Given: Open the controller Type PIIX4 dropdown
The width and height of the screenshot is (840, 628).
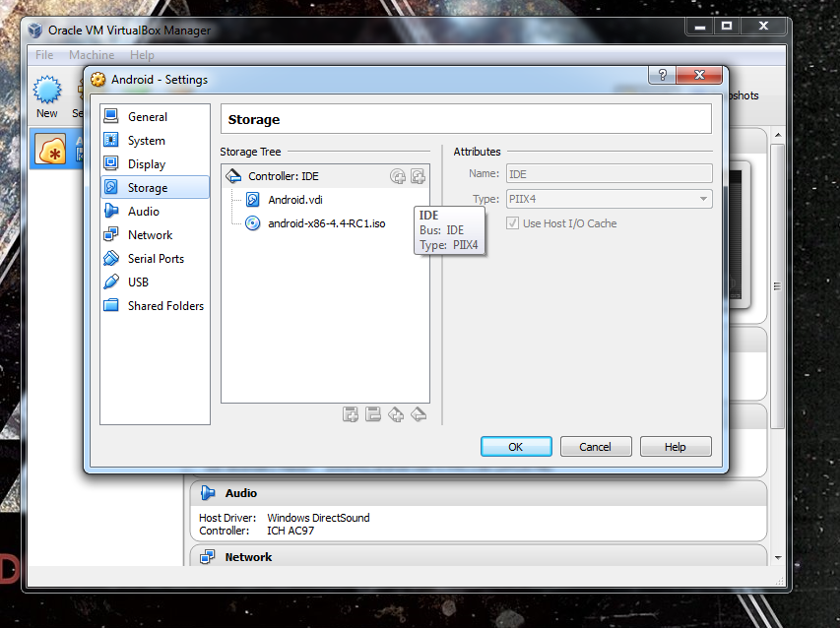Looking at the screenshot, I should (x=610, y=199).
